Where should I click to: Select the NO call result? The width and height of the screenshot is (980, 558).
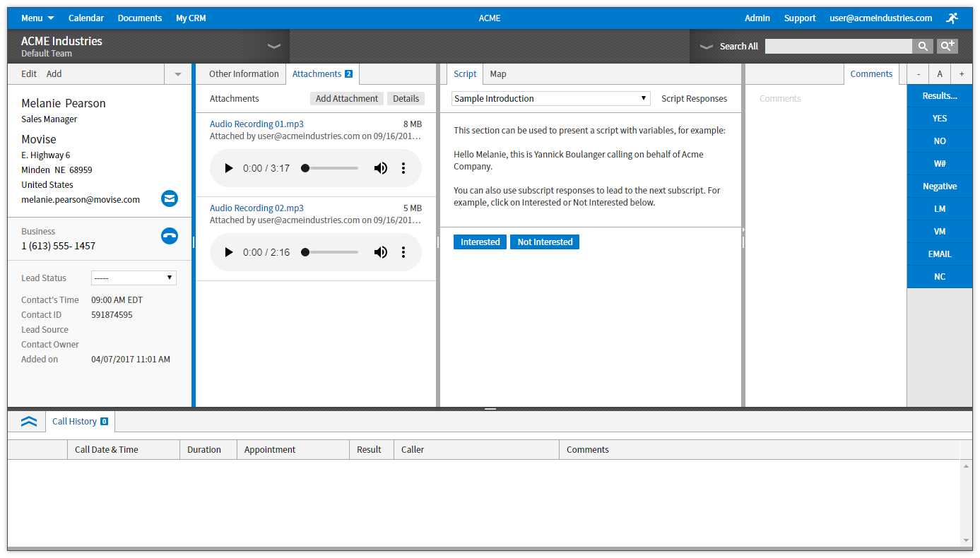tap(940, 141)
